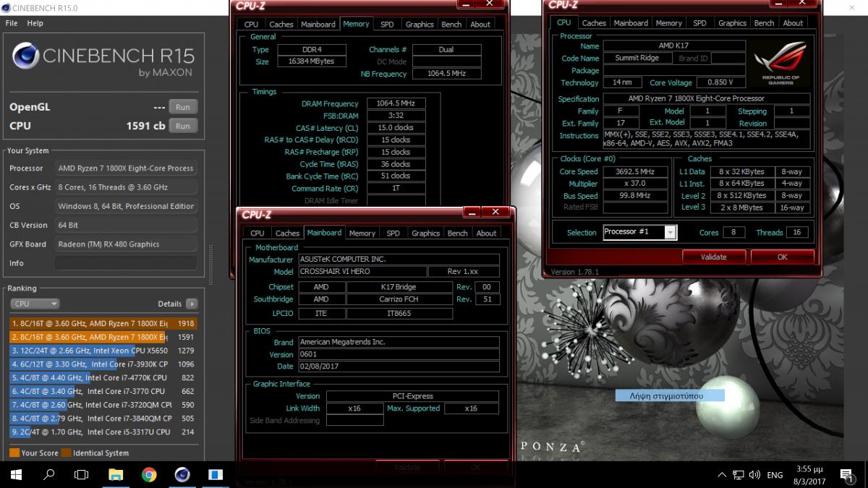Open Graphics tab in CPU-Z Memory window

click(420, 24)
